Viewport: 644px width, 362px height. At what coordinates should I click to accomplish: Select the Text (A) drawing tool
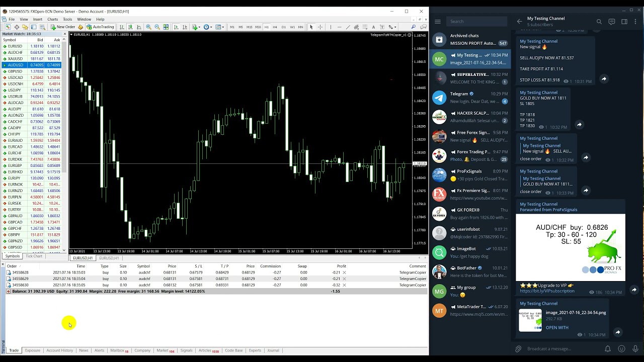(373, 27)
